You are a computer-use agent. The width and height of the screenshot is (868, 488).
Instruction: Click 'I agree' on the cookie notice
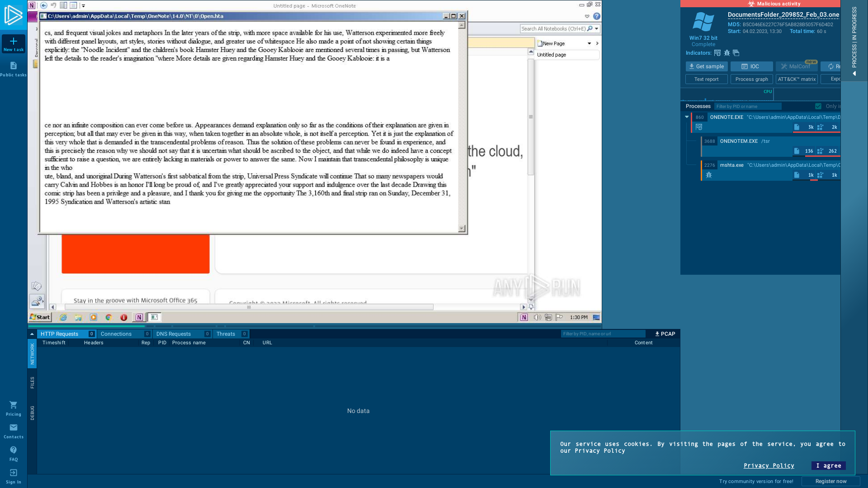[x=829, y=465]
